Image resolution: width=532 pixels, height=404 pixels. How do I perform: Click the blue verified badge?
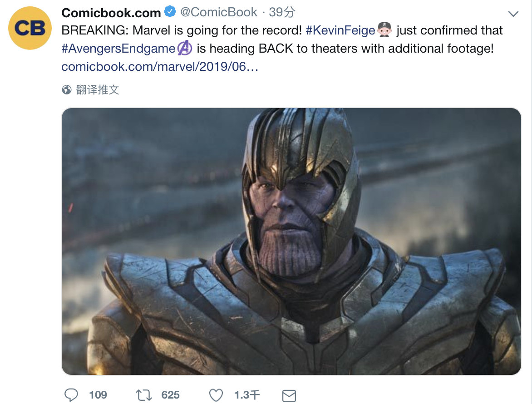click(170, 12)
